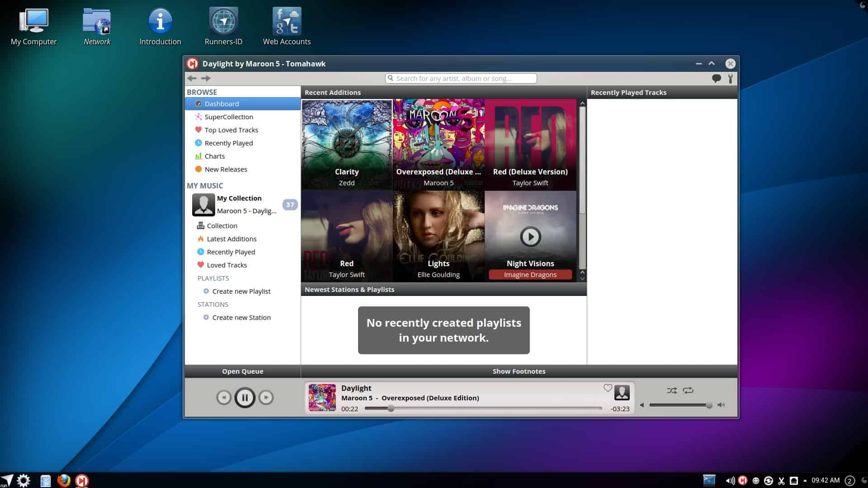Go back with the left arrow
The width and height of the screenshot is (868, 488).
pyautogui.click(x=192, y=78)
